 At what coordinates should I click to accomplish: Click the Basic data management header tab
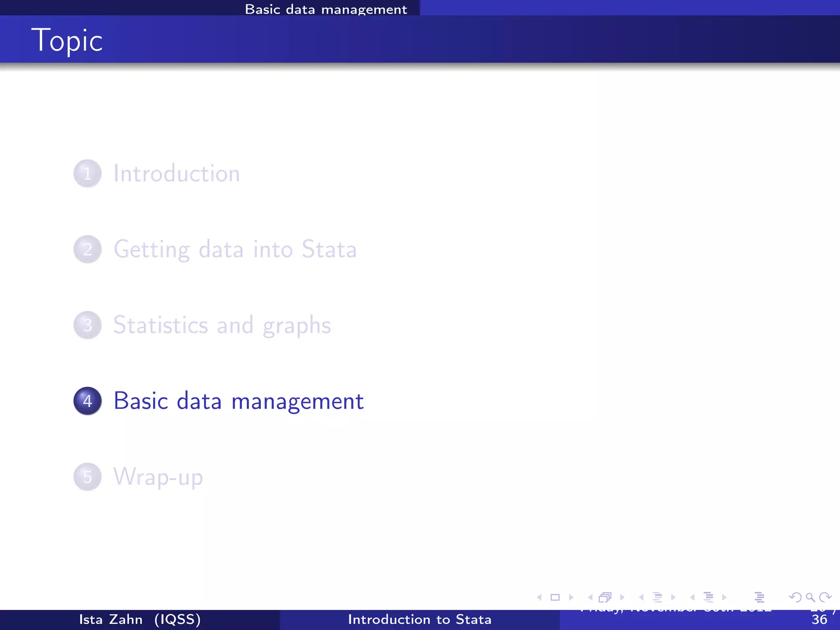click(x=326, y=9)
